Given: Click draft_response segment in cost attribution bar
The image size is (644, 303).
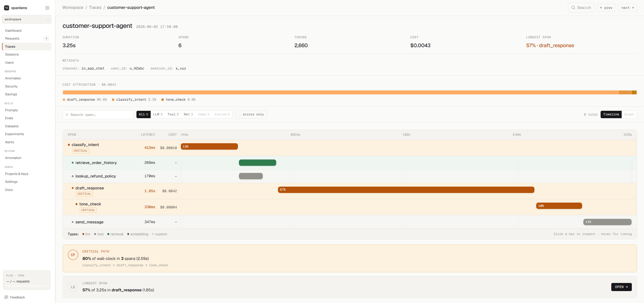Looking at the screenshot, I should 340,92.
